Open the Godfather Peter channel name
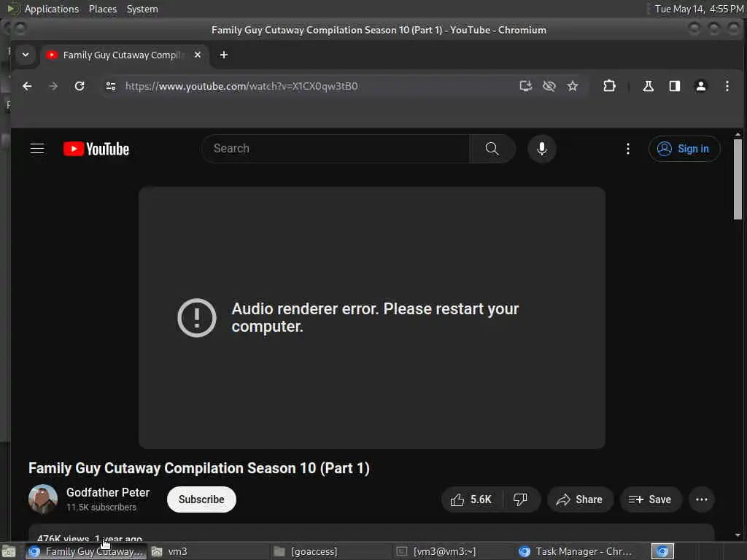 tap(108, 492)
